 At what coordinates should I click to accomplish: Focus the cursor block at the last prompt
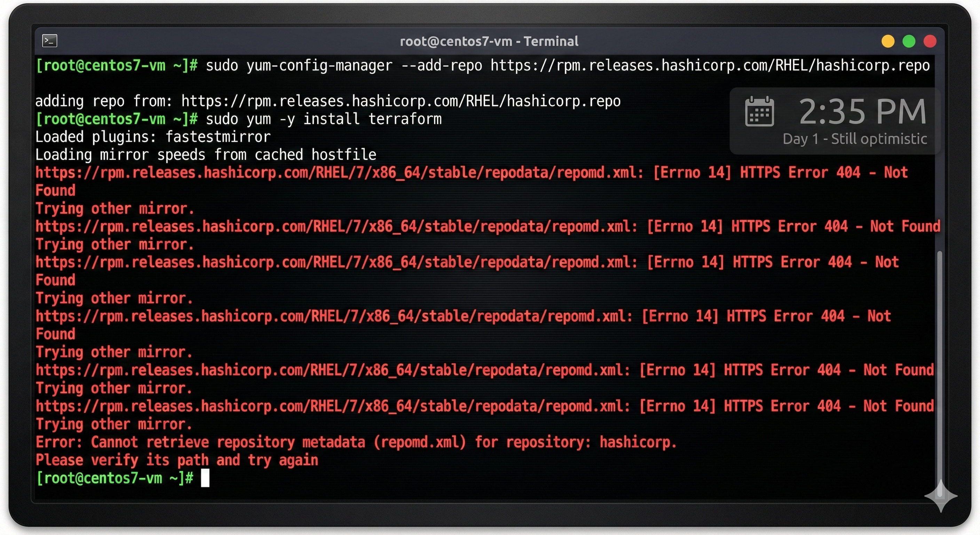click(x=205, y=478)
